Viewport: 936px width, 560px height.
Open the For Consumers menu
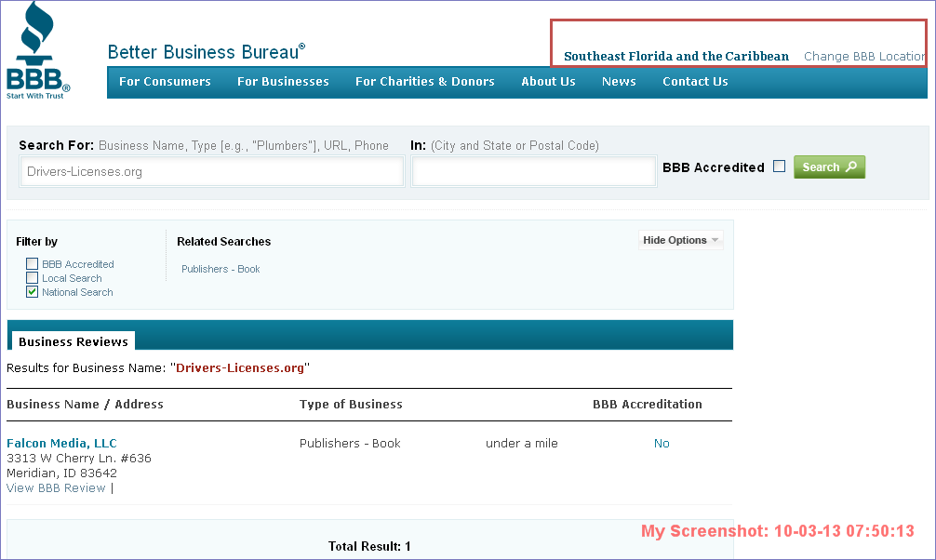click(x=165, y=82)
